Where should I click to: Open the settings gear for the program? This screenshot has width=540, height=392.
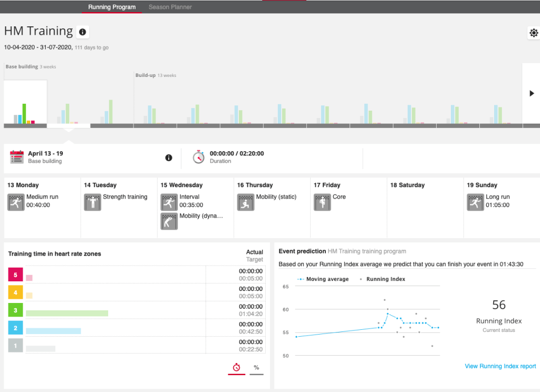click(534, 33)
